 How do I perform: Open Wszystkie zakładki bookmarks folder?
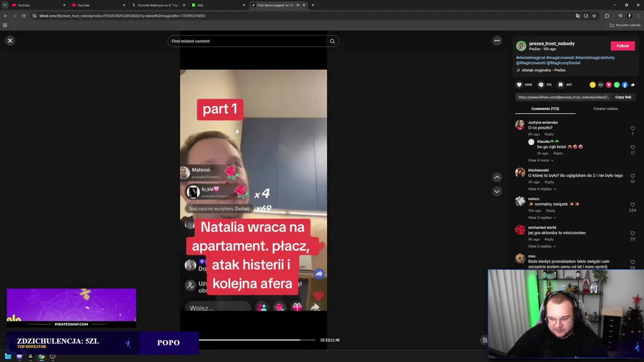[x=625, y=25]
